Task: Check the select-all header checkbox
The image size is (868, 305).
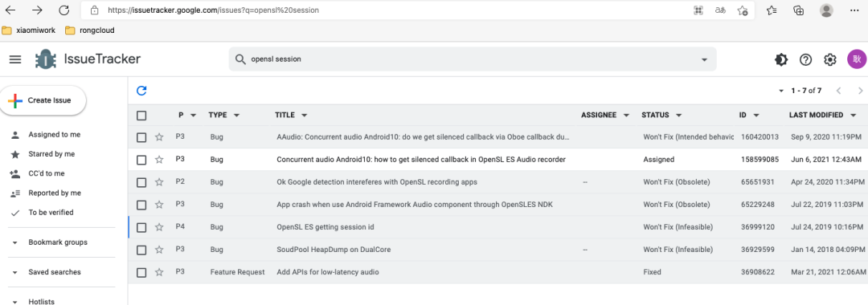Action: coord(141,116)
